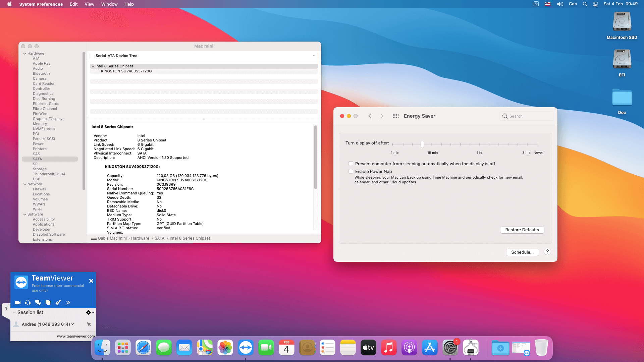This screenshot has height=362, width=644.
Task: Collapse the Intel 8 Series Chipset entry
Action: pyautogui.click(x=93, y=66)
